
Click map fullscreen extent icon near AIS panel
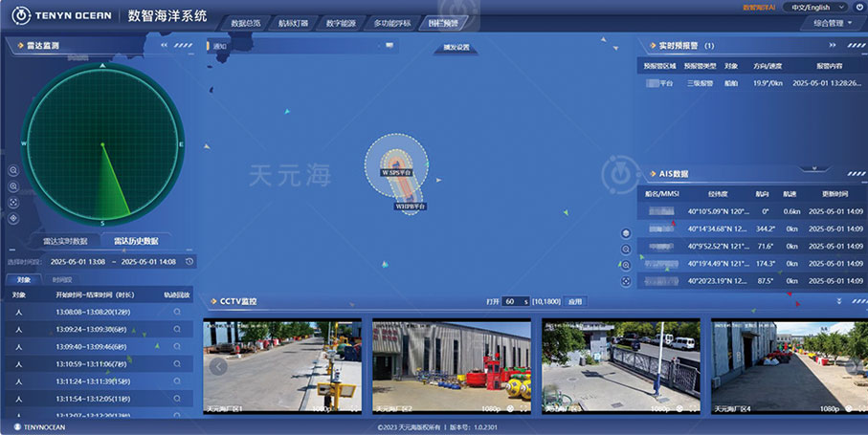point(626,281)
